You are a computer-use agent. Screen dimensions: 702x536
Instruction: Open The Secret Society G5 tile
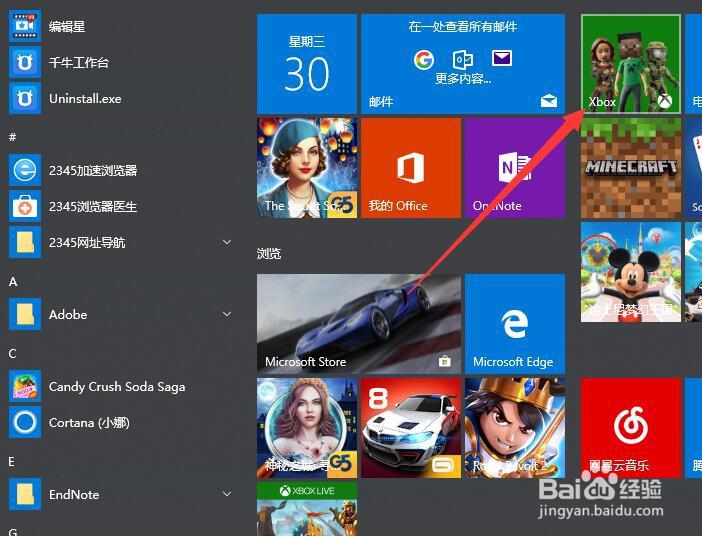(307, 168)
